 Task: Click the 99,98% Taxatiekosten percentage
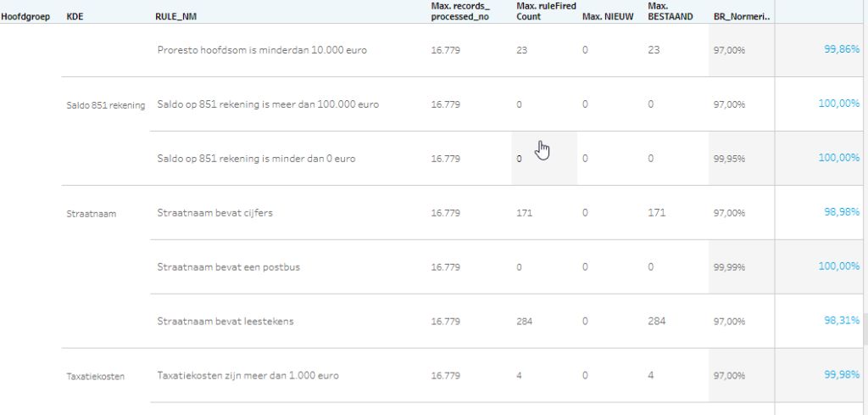(x=842, y=375)
